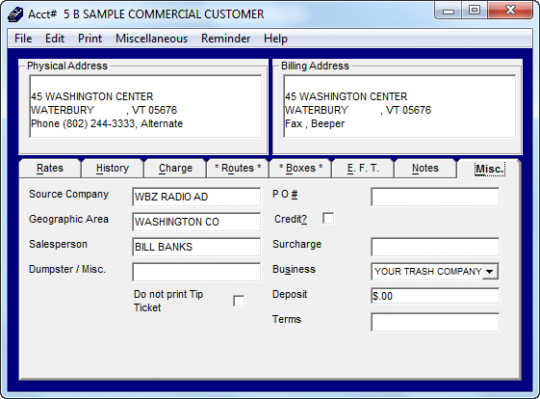Open the Help menu

pyautogui.click(x=276, y=38)
